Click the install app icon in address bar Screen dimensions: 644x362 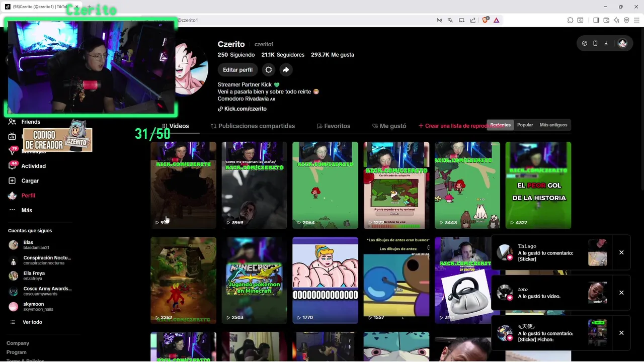click(x=461, y=20)
